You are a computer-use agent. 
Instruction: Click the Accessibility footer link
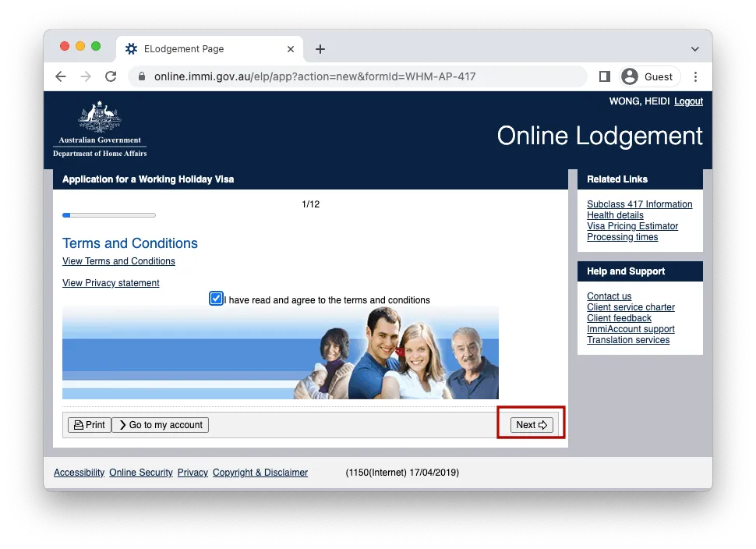[79, 473]
